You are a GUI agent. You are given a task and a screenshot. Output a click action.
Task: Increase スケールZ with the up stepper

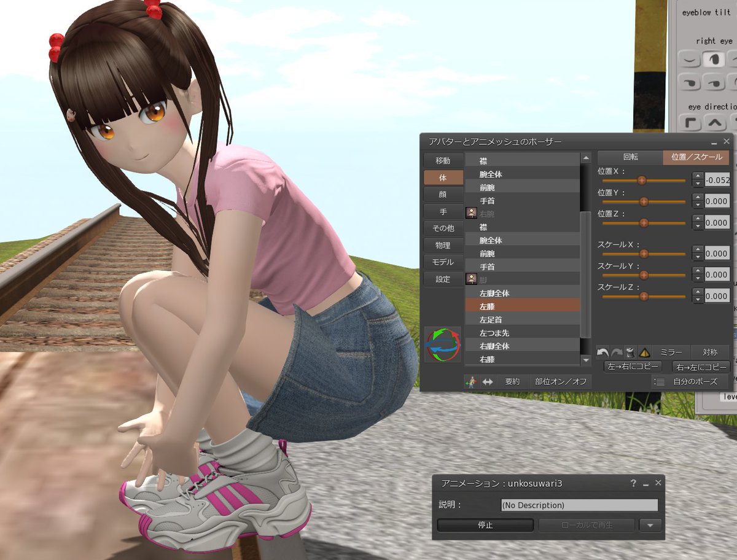[x=698, y=292]
